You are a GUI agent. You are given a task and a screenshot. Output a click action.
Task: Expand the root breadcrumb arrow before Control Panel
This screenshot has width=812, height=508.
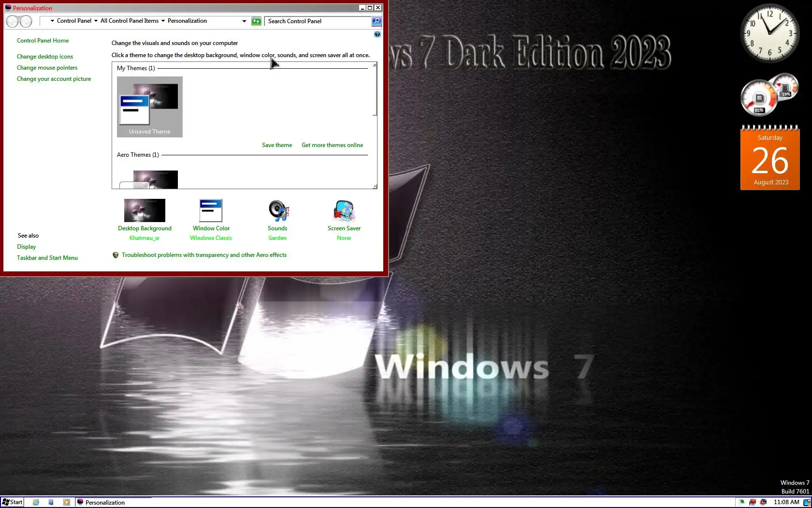pyautogui.click(x=52, y=21)
